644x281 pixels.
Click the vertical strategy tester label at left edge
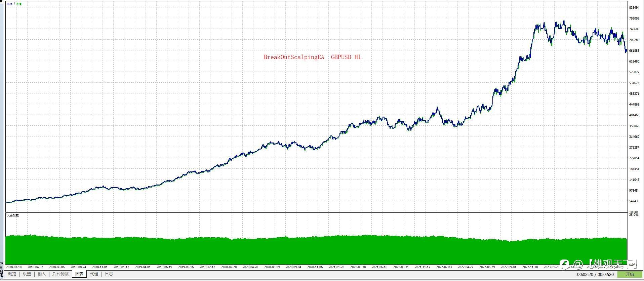coord(2,270)
